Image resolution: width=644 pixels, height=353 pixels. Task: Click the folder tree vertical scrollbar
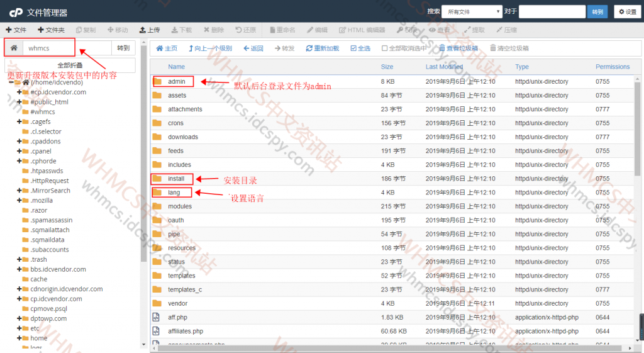[143, 154]
